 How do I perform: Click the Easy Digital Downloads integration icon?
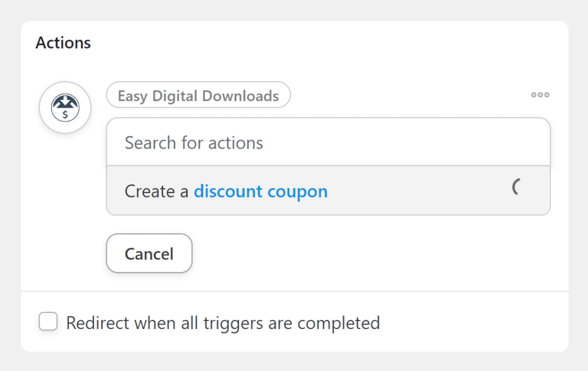[65, 107]
